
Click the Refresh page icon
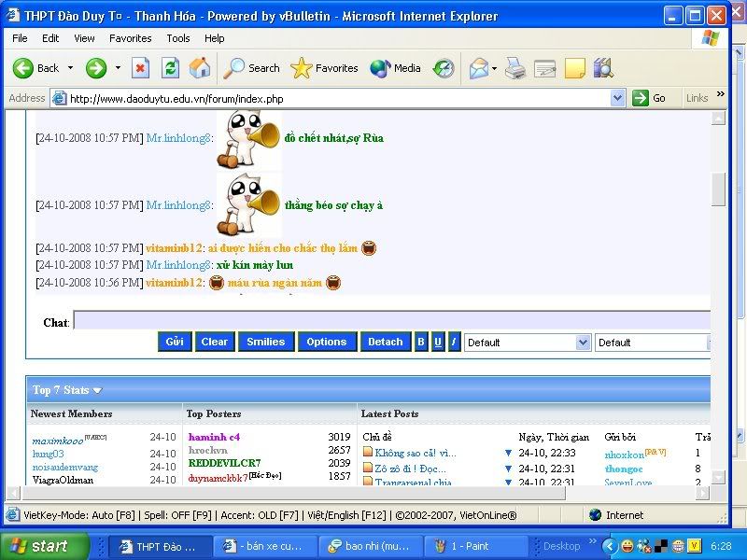(170, 68)
